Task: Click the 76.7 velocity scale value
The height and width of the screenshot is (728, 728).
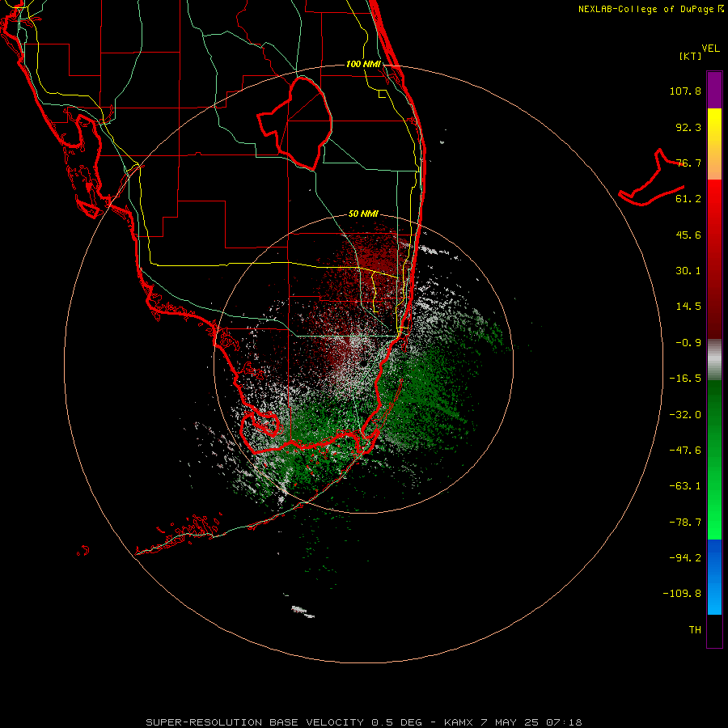Action: [x=688, y=163]
